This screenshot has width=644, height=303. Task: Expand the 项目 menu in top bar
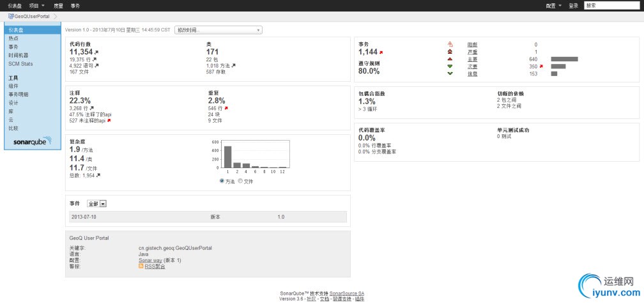click(x=37, y=6)
